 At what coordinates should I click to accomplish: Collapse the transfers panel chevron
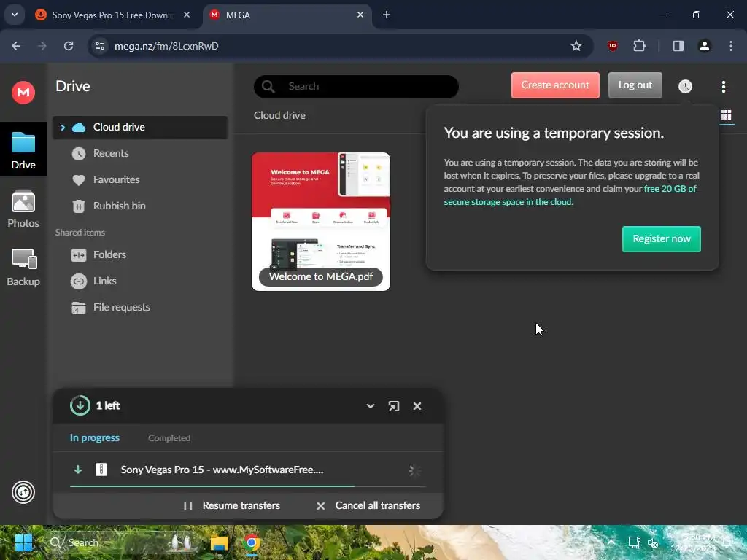pyautogui.click(x=370, y=406)
